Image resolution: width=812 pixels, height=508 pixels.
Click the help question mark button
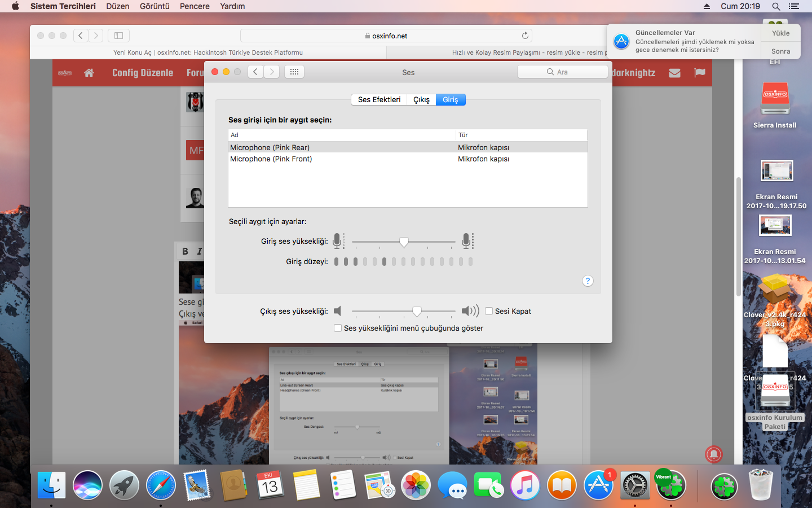coord(588,281)
